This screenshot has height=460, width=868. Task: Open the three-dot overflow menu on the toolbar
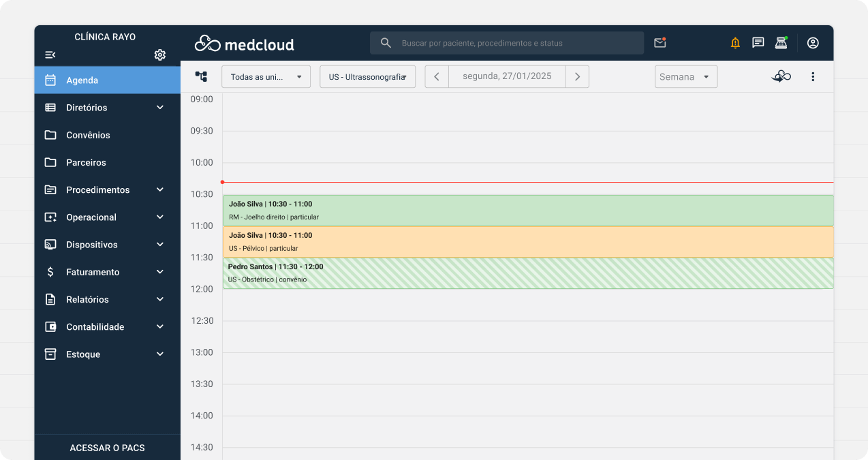(813, 76)
